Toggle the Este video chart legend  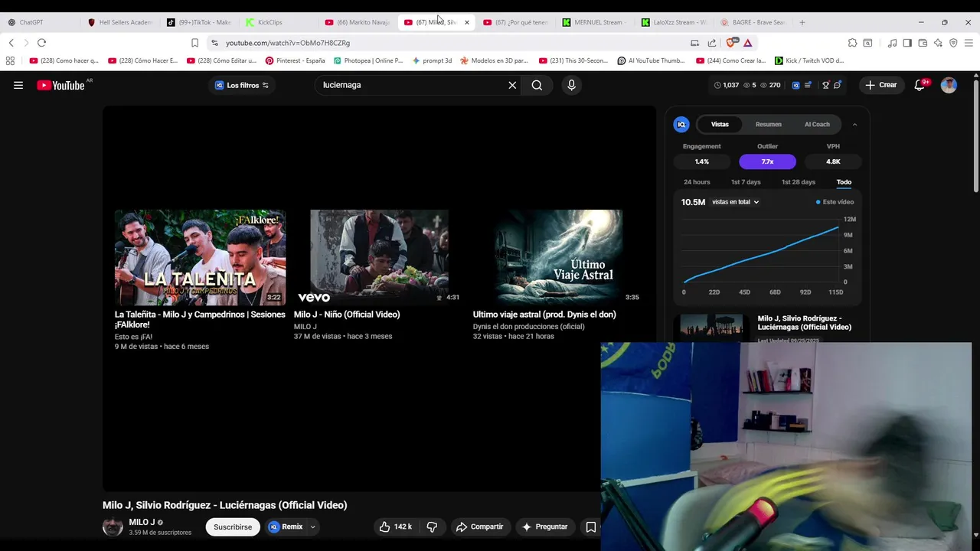pyautogui.click(x=835, y=202)
